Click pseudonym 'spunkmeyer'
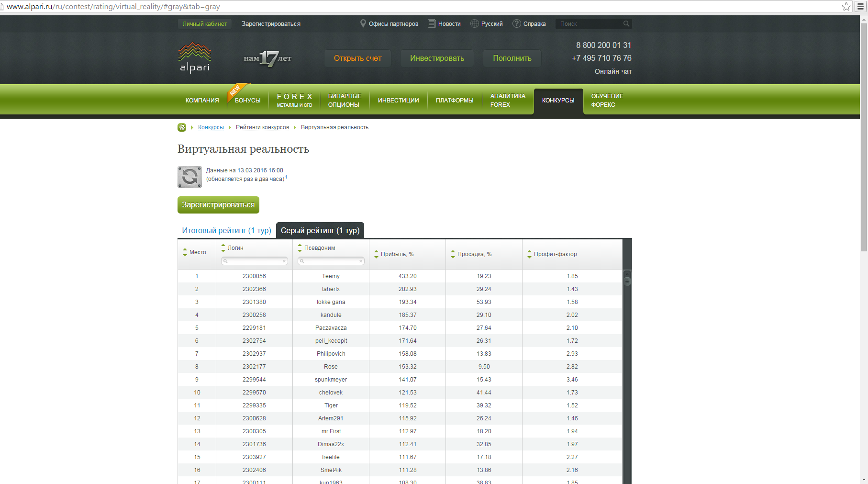The height and width of the screenshot is (484, 868). click(331, 380)
